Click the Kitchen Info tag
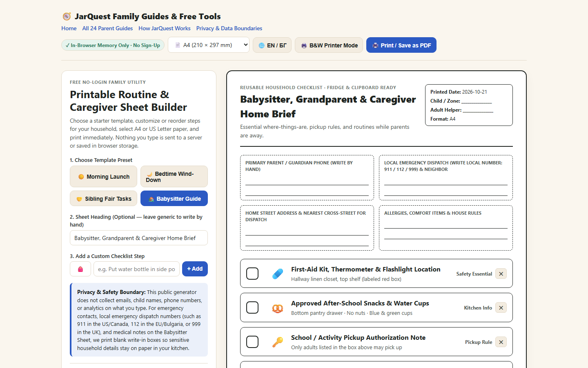The width and height of the screenshot is (588, 368). pos(478,308)
